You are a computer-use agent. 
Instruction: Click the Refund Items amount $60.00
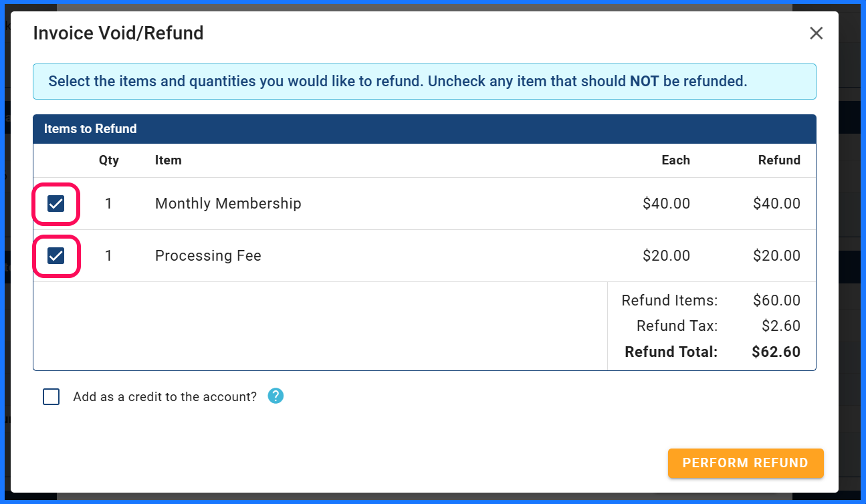click(776, 301)
